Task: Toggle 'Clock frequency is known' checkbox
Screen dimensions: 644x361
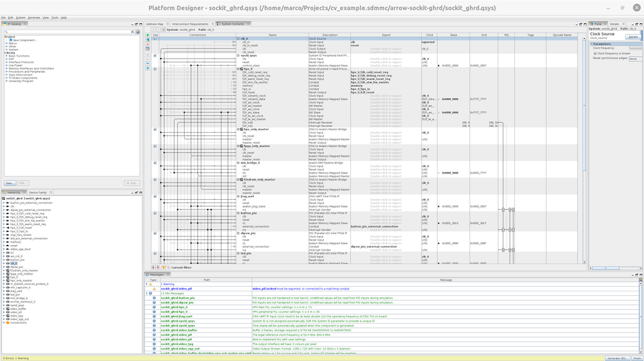Action: tap(594, 54)
